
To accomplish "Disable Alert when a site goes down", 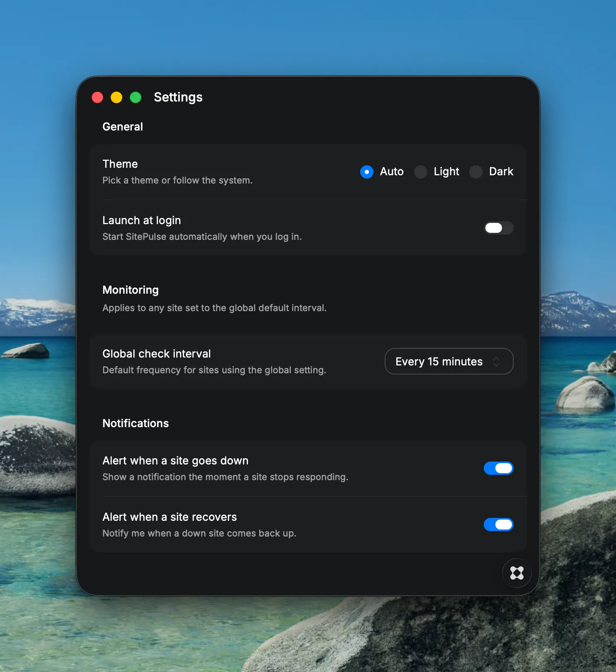I will point(499,468).
